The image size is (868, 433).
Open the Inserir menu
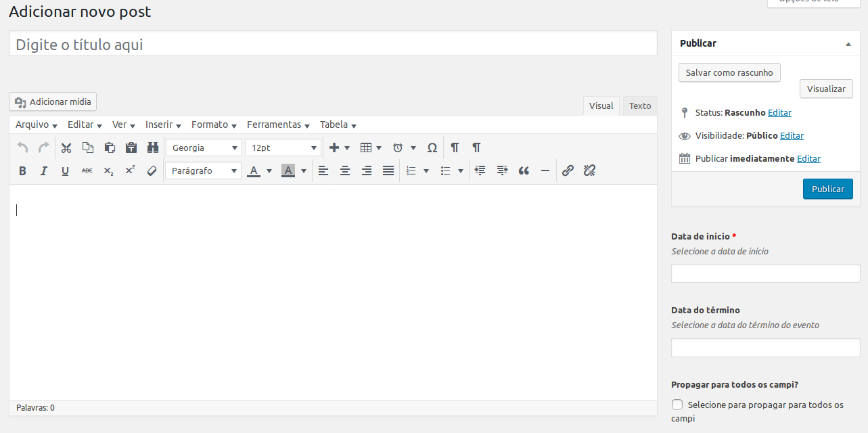[x=163, y=125]
